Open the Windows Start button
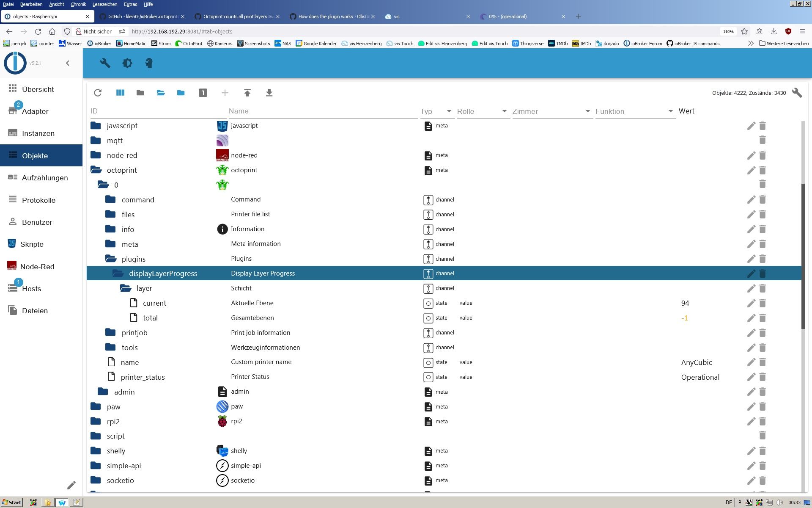812x508 pixels. click(12, 502)
